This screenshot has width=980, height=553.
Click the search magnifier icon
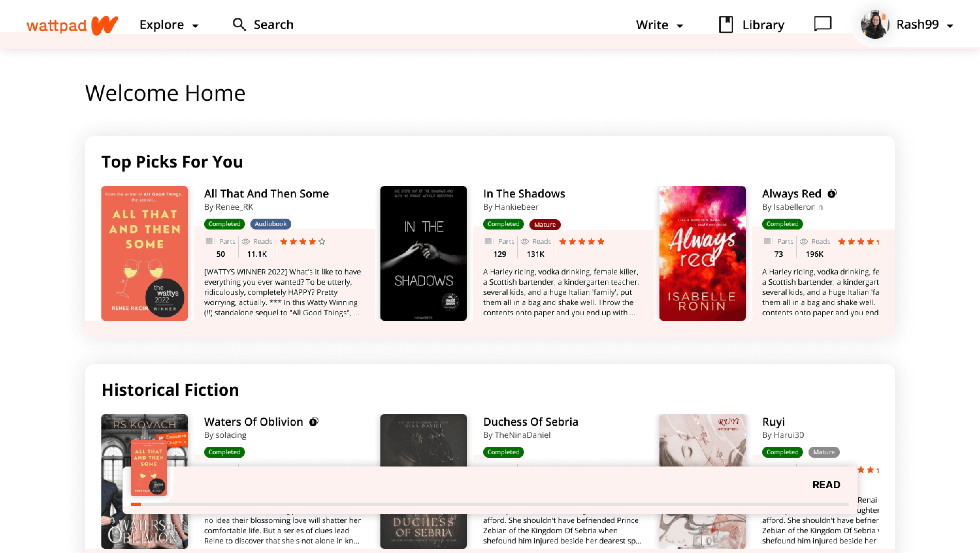click(239, 25)
